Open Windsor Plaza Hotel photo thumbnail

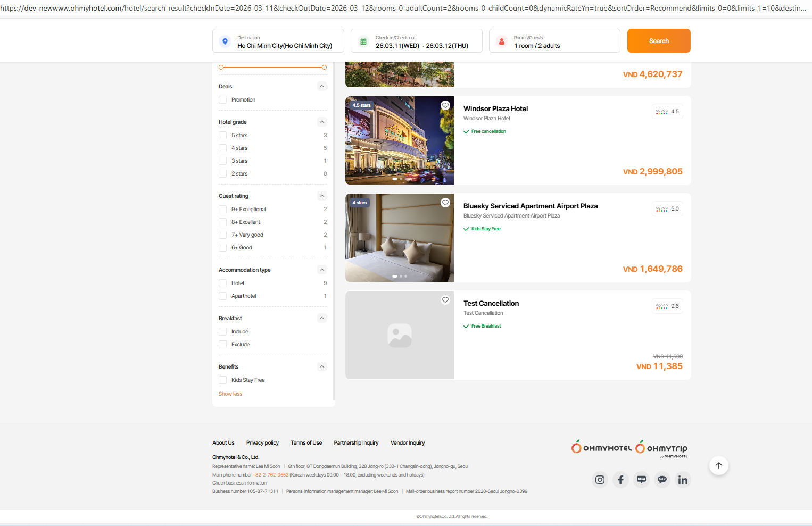coord(400,140)
